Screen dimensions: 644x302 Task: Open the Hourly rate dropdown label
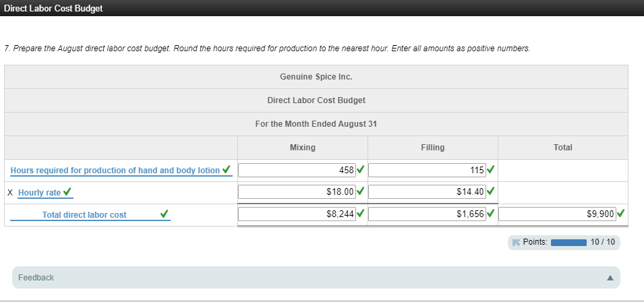tap(39, 192)
